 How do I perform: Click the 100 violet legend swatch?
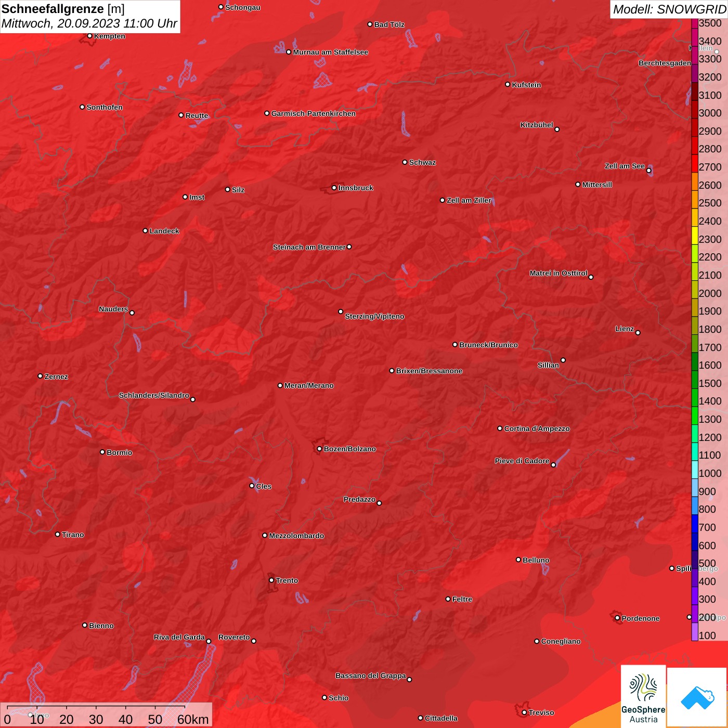tap(695, 632)
